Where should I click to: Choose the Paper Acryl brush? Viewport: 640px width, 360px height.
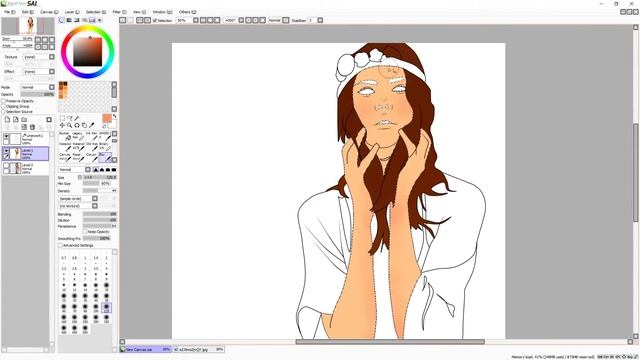78,158
